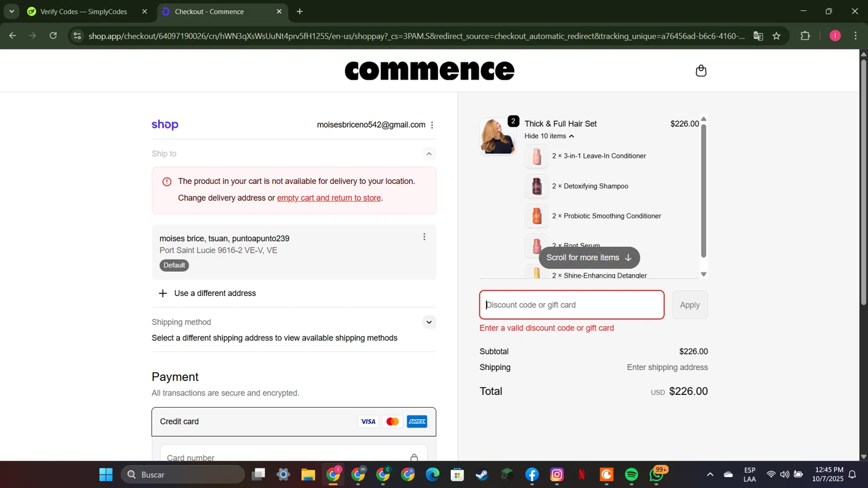Image resolution: width=868 pixels, height=488 pixels.
Task: Click the 'empty cart and return to store' link
Action: [x=329, y=198]
